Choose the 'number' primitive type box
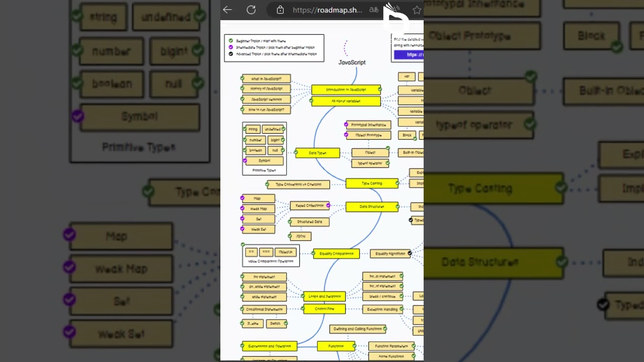644x362 pixels. pyautogui.click(x=256, y=140)
